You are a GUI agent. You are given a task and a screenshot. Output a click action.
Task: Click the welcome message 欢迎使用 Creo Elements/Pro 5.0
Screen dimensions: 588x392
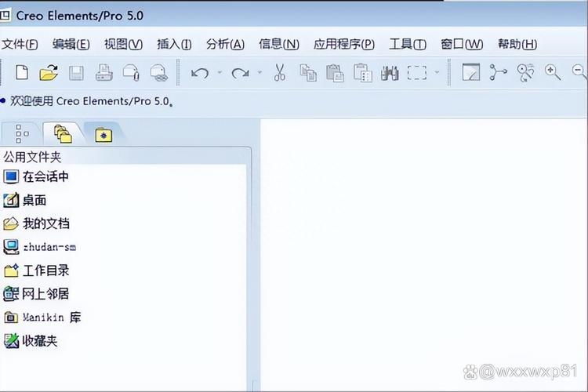[x=92, y=101]
